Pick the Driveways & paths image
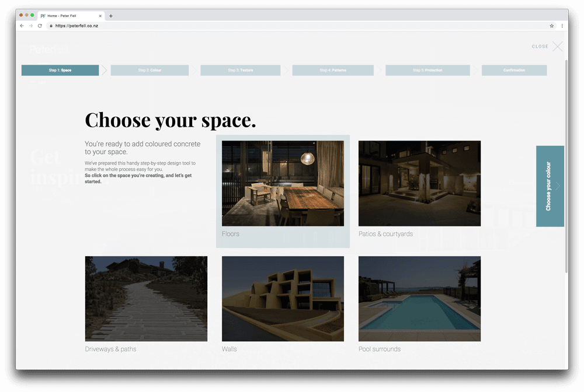584x392 pixels. (x=146, y=299)
